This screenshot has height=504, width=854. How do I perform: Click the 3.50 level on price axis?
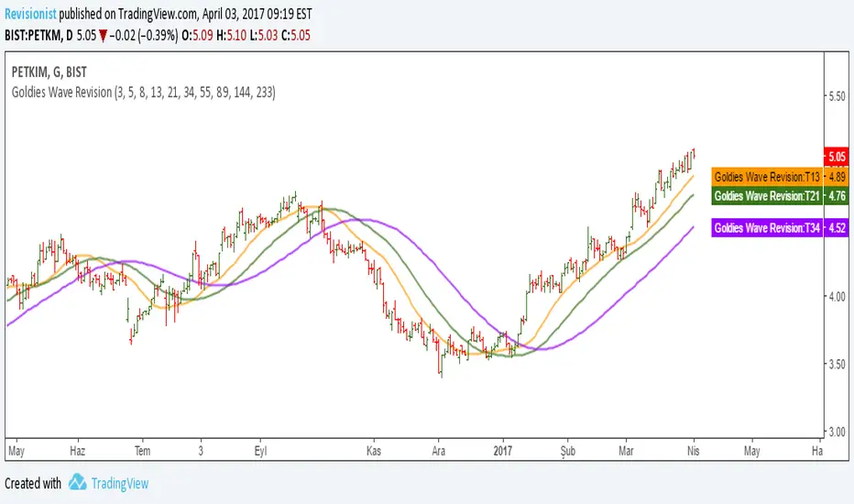click(x=838, y=364)
